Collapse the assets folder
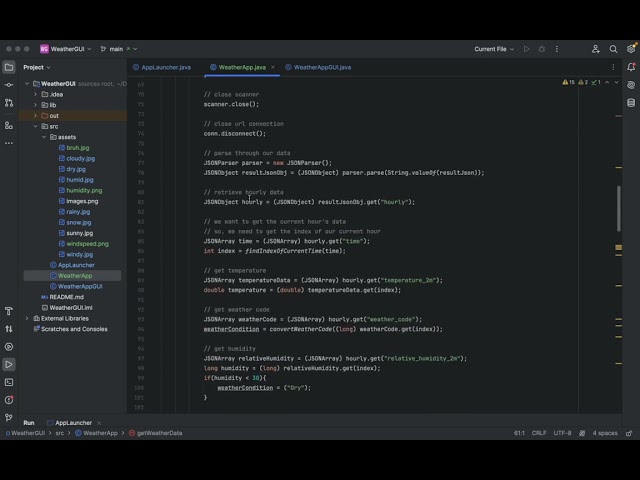This screenshot has height=480, width=640. pyautogui.click(x=44, y=137)
